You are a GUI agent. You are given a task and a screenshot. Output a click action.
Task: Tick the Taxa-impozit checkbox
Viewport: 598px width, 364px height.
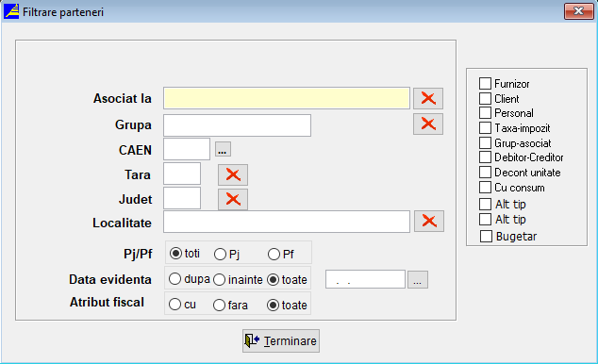(485, 127)
